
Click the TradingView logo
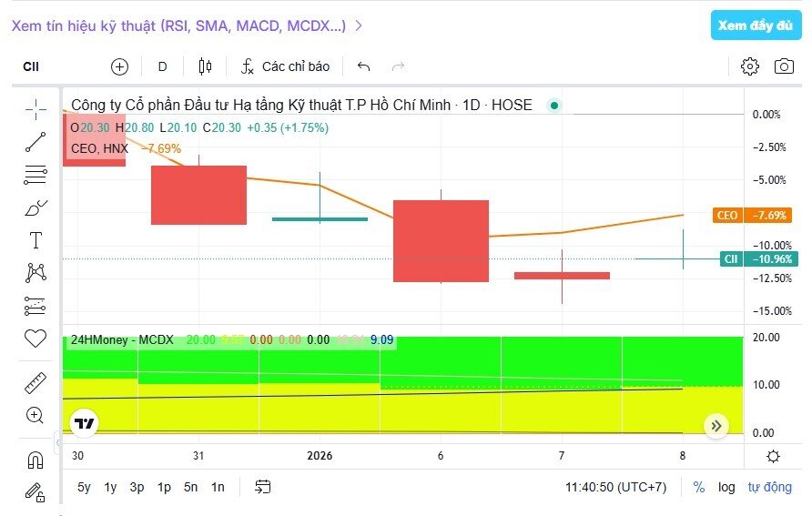coord(84,423)
